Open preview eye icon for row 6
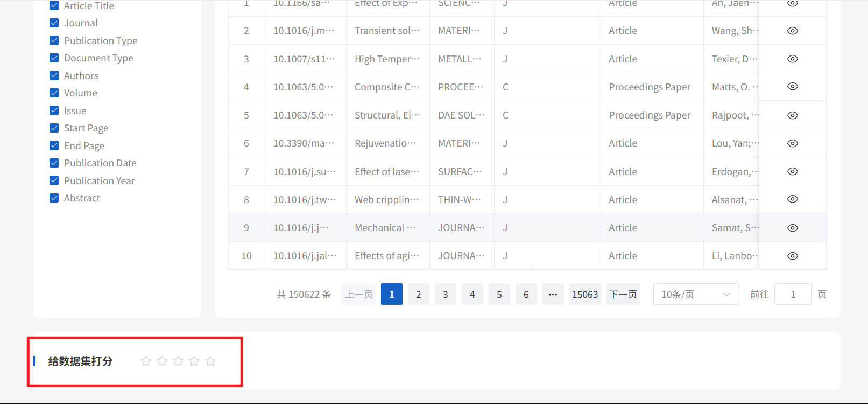 [792, 143]
